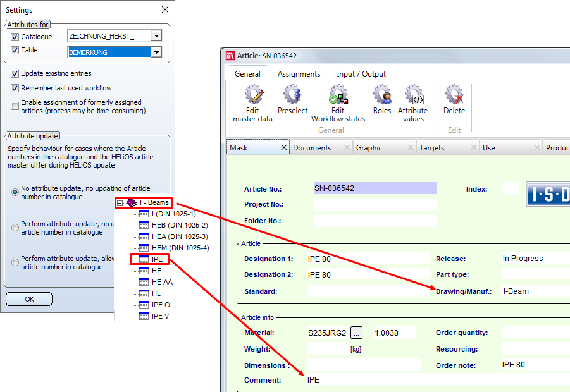The height and width of the screenshot is (392, 570).
Task: Click table icon next to HEM (DIN 1025-4)
Action: 144,248
